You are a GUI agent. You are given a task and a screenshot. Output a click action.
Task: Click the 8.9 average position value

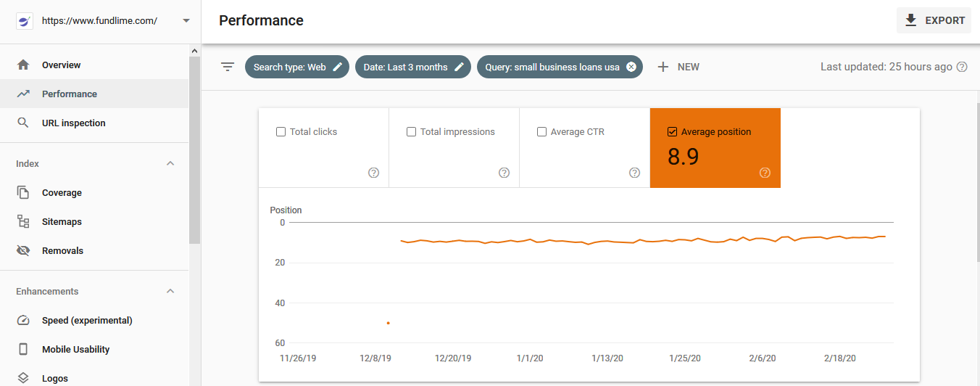click(684, 157)
